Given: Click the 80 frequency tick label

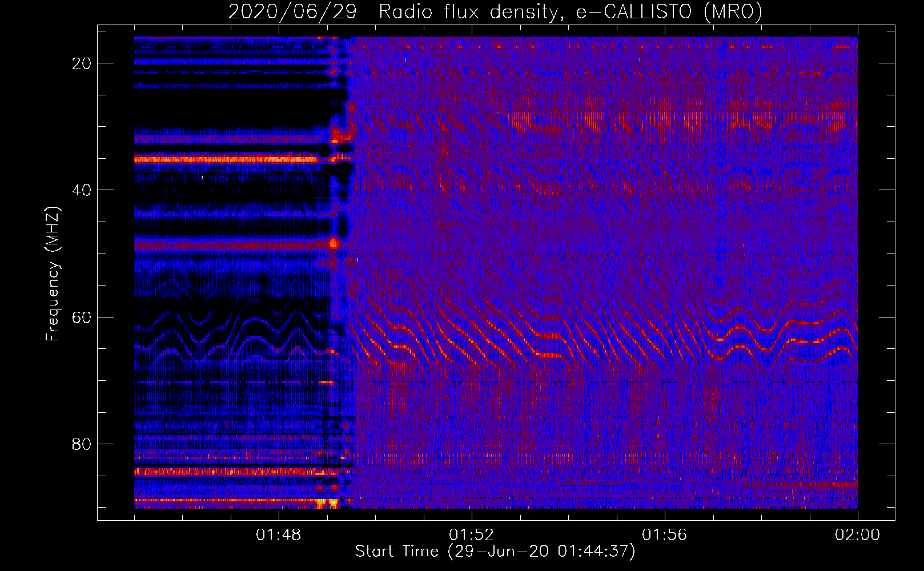Looking at the screenshot, I should coord(82,444).
